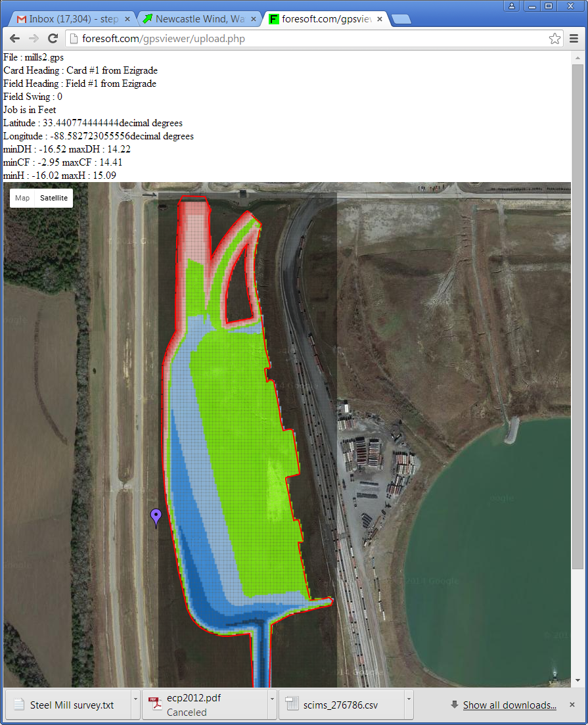Click the vertical page scrollbar thumb
This screenshot has height=725, width=588.
577,316
